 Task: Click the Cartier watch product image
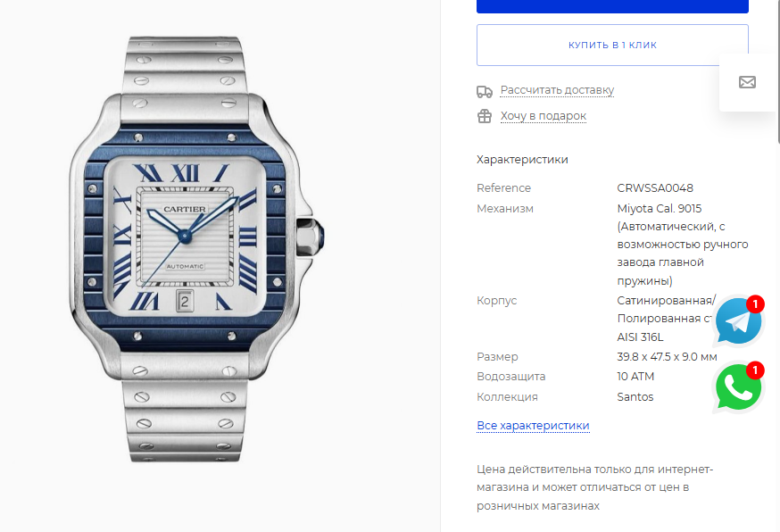(x=197, y=249)
